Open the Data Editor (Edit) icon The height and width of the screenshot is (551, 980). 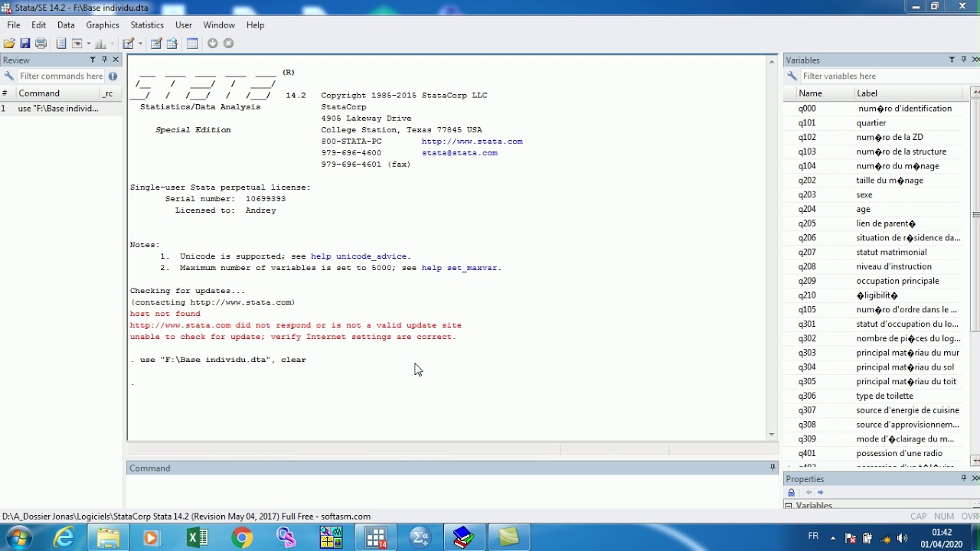pos(156,44)
